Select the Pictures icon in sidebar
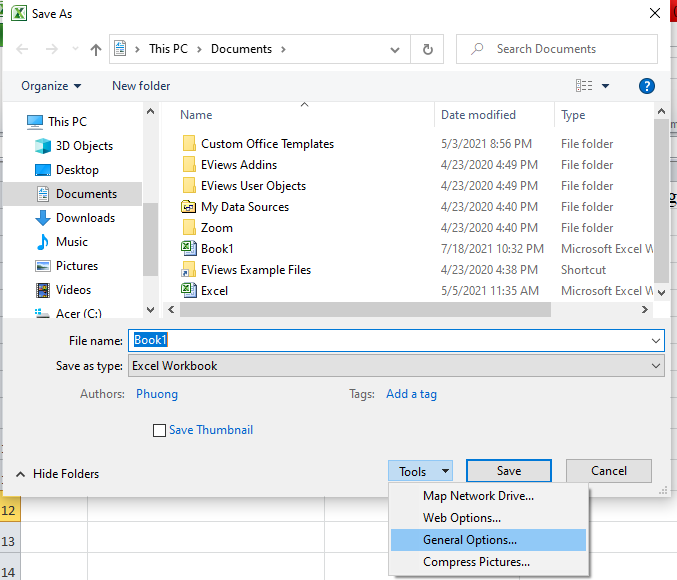 43,266
